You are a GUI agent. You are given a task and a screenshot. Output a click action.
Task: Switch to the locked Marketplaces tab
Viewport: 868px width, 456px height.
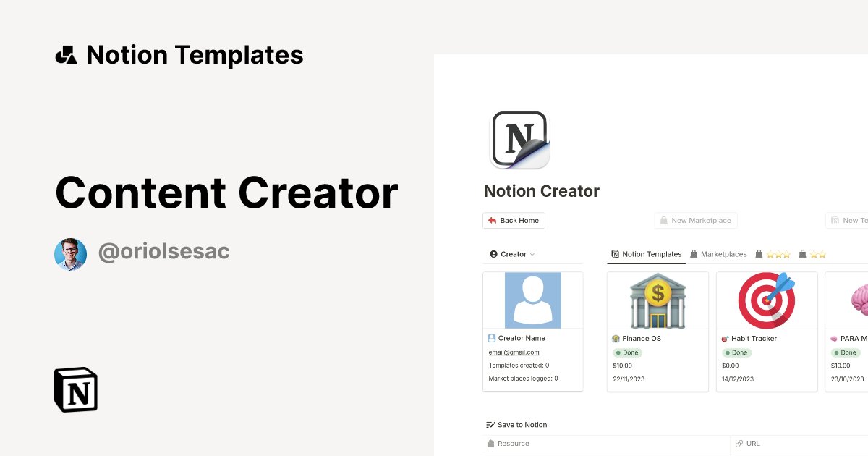pos(720,254)
